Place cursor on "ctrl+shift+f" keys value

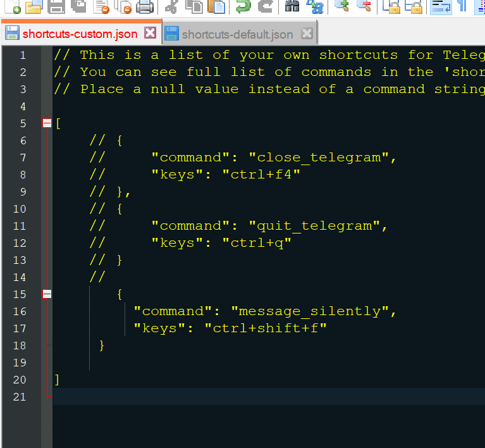click(266, 328)
